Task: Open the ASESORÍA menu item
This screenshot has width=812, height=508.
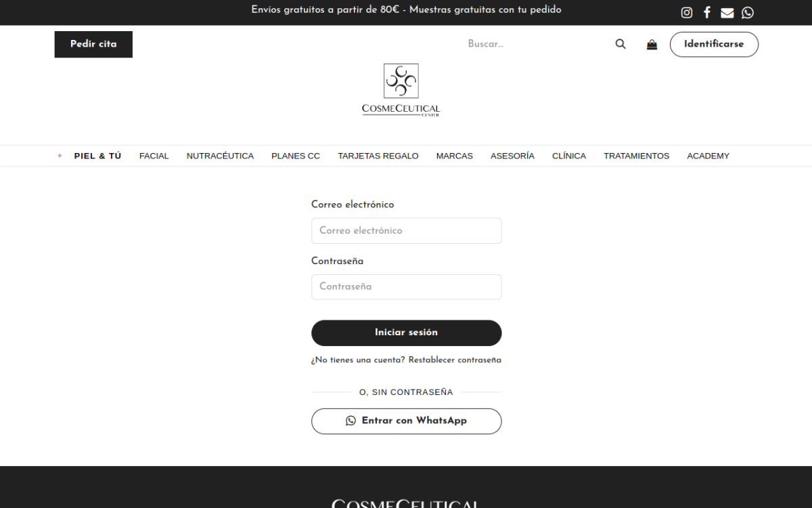Action: (x=512, y=156)
